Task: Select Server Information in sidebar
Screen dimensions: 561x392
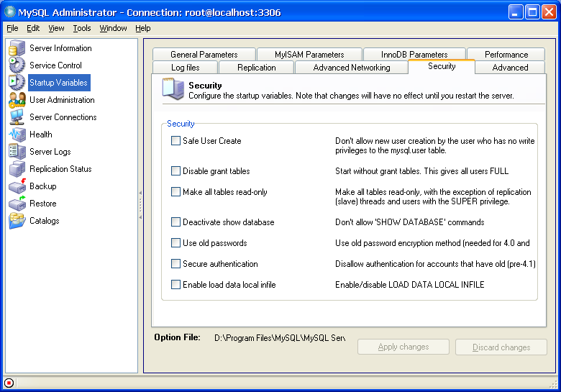Action: (60, 48)
